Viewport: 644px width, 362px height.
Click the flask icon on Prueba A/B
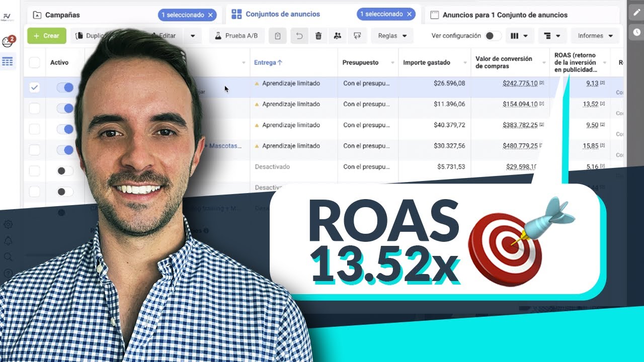coord(218,36)
